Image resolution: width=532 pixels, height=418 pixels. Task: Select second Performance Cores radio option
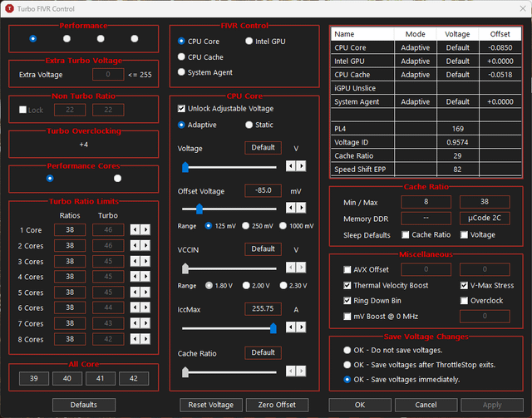coord(118,179)
